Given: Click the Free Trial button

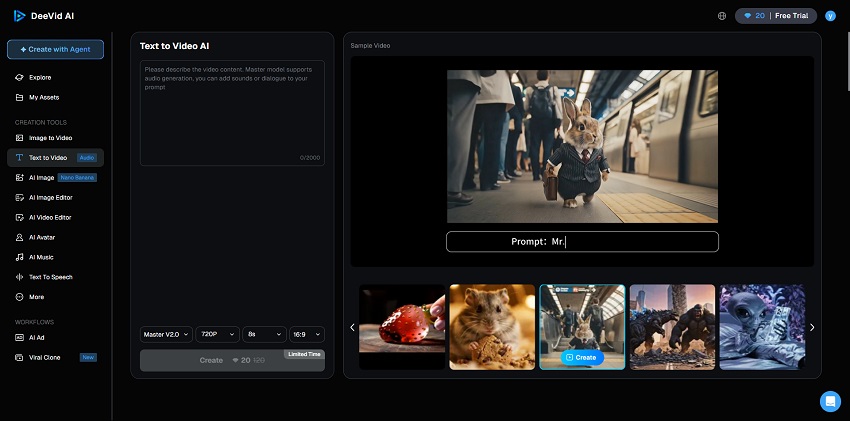Looking at the screenshot, I should (x=791, y=16).
